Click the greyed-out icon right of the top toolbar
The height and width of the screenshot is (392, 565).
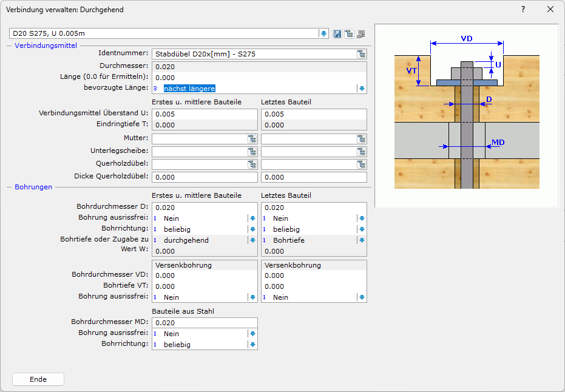pos(360,34)
